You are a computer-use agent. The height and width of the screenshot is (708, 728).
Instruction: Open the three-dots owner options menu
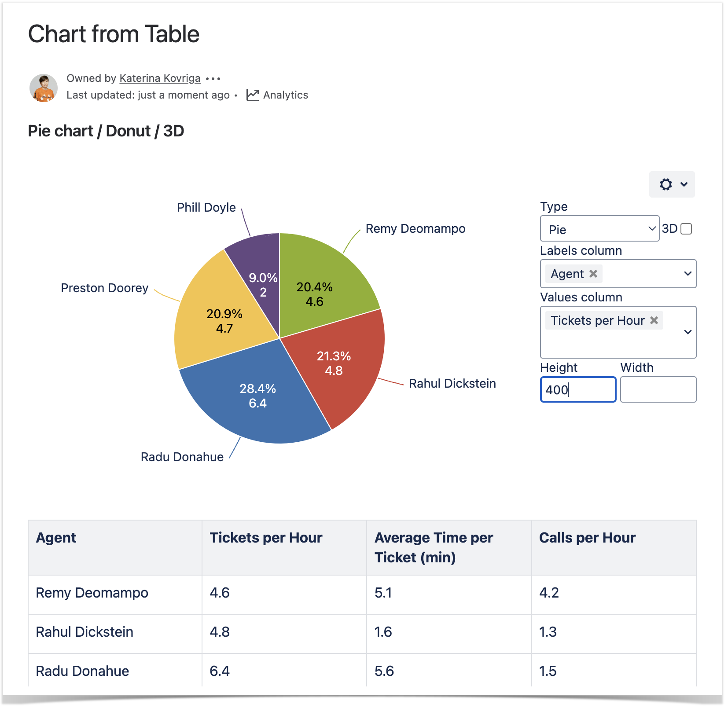pos(213,79)
